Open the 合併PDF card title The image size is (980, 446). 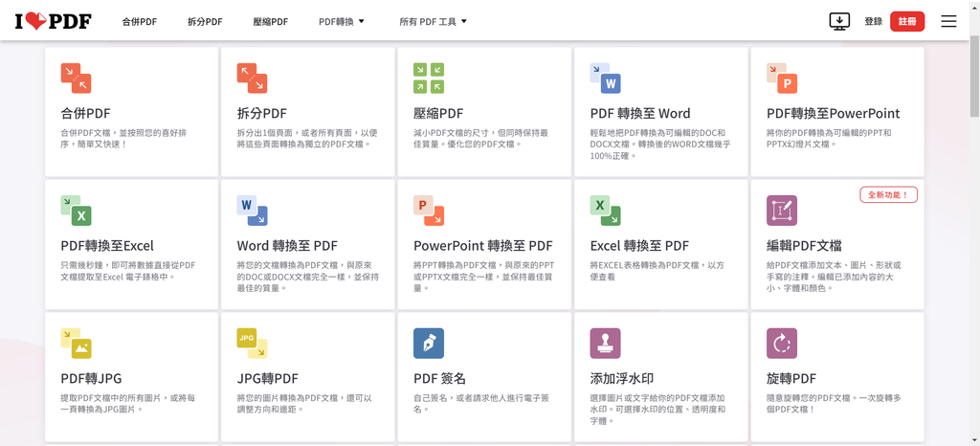click(85, 114)
